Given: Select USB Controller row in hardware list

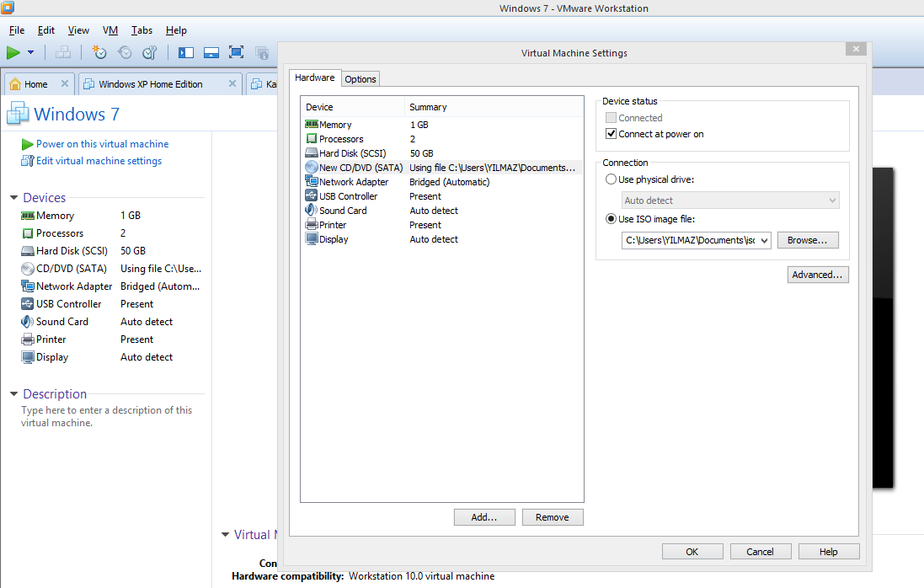Looking at the screenshot, I should coord(442,196).
